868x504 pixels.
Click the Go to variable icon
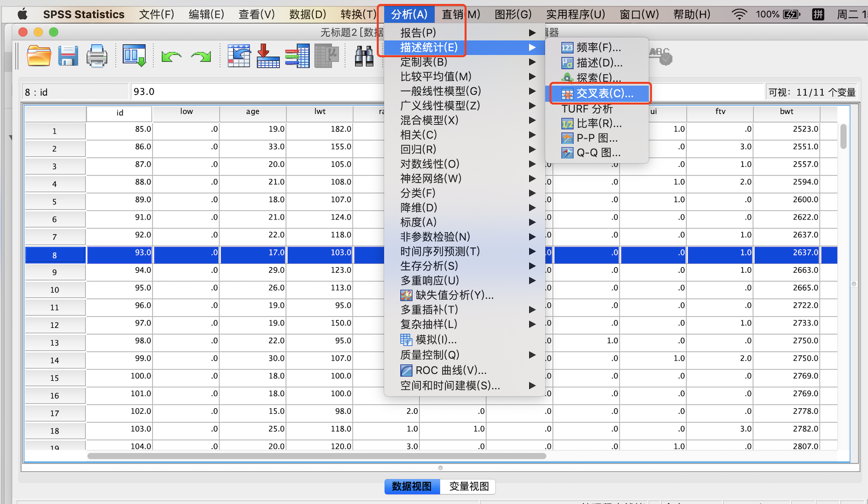268,56
